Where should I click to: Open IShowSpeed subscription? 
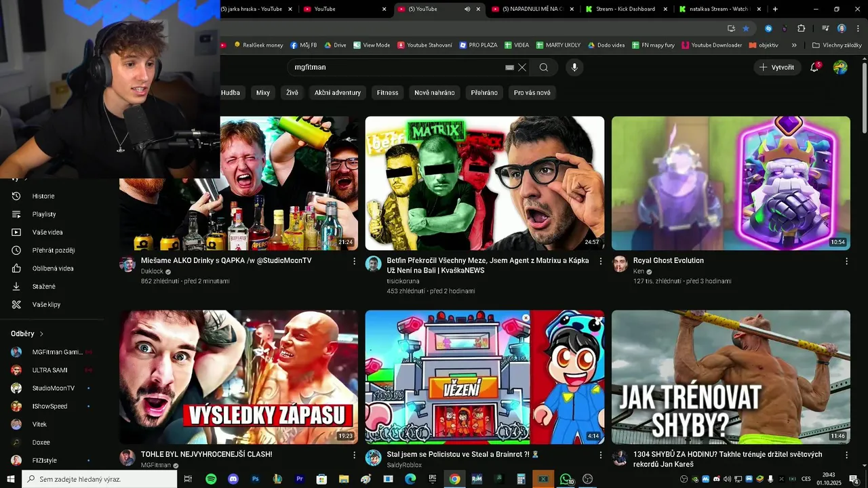(52, 406)
